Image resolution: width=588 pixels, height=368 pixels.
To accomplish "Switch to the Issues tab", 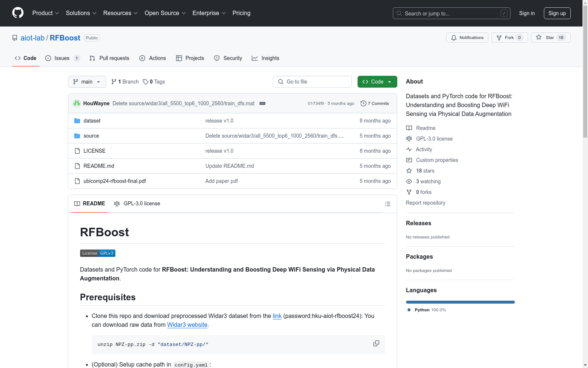I will (62, 58).
